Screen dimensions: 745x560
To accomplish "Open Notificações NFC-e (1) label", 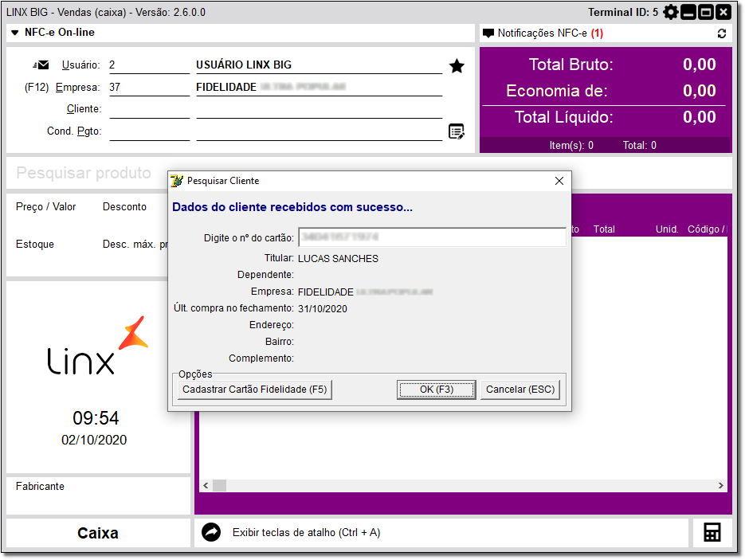I will [x=551, y=33].
